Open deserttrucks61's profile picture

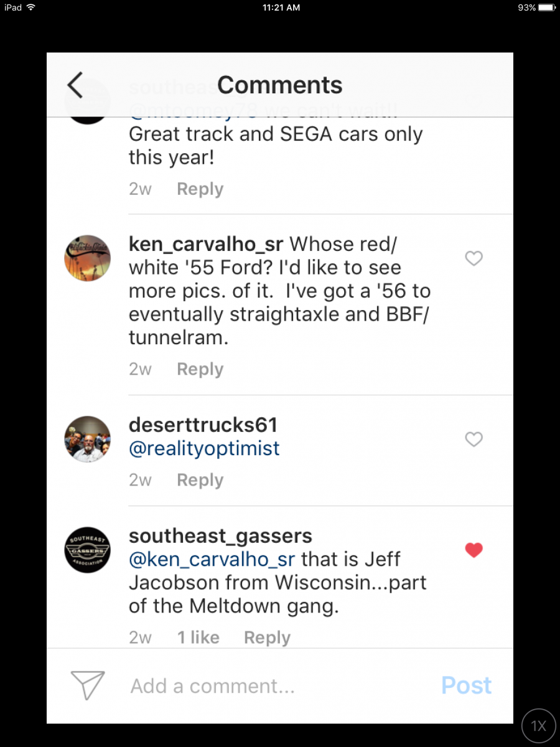click(88, 439)
